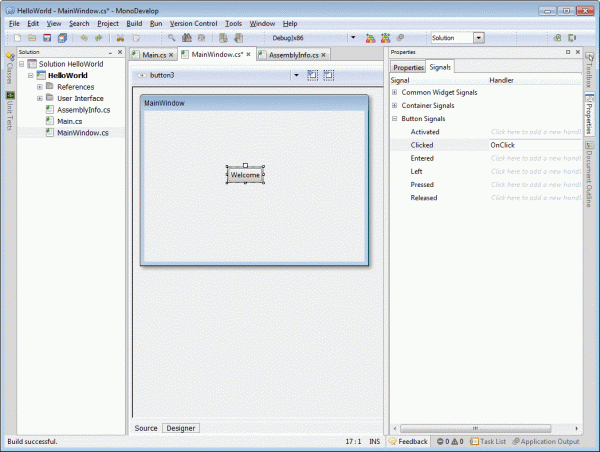Click the Signals pane horizontal scrollbar
Screen dimensions: 600x452
point(475,428)
